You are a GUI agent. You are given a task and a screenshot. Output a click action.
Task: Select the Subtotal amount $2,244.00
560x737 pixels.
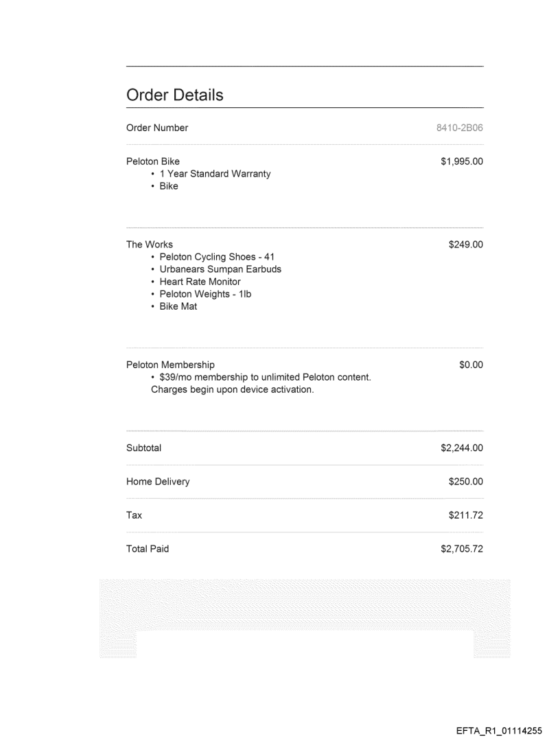click(462, 449)
